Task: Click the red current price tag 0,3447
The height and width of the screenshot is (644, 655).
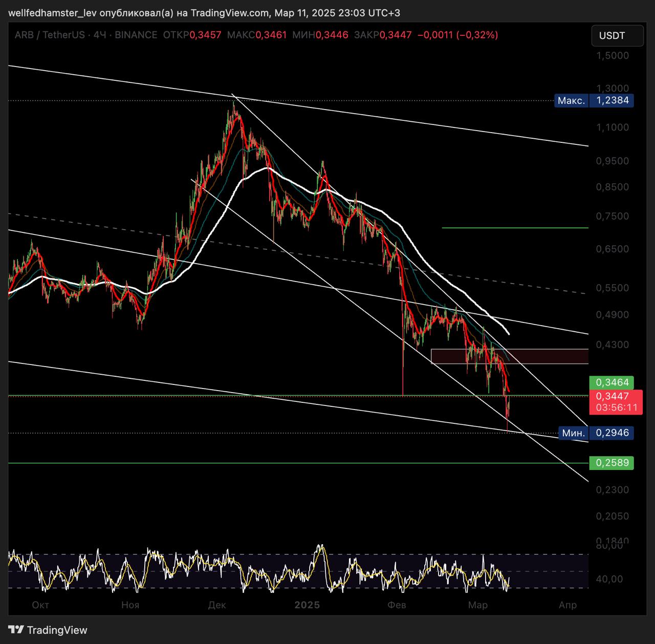Action: (x=616, y=402)
